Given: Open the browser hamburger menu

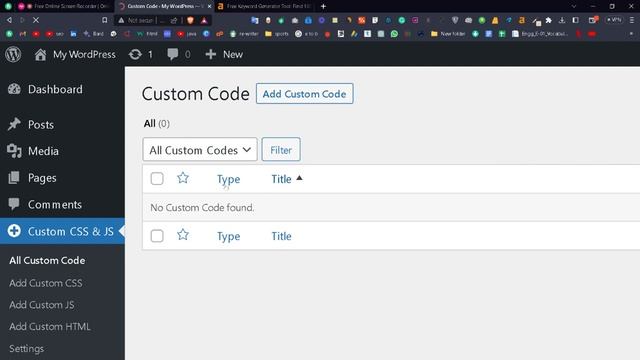Looking at the screenshot, I should (632, 20).
